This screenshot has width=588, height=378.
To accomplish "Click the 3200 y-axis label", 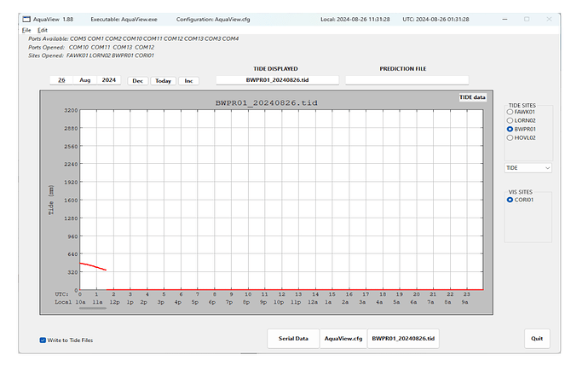I will [71, 110].
